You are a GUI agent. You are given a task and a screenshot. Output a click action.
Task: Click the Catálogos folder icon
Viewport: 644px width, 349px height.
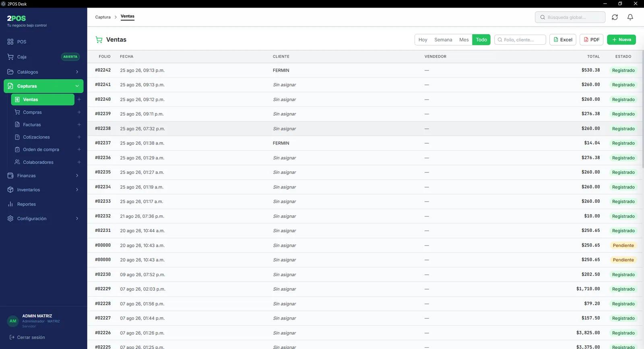(x=10, y=72)
